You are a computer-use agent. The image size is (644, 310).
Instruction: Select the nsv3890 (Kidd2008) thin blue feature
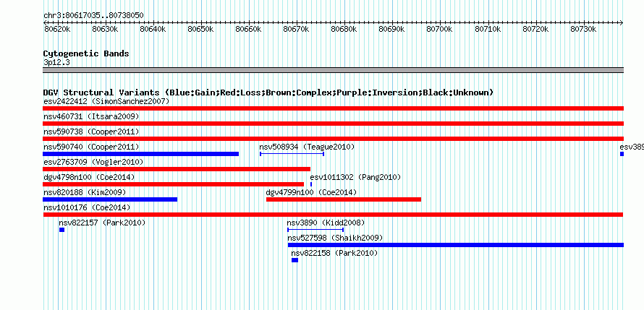pyautogui.click(x=315, y=230)
